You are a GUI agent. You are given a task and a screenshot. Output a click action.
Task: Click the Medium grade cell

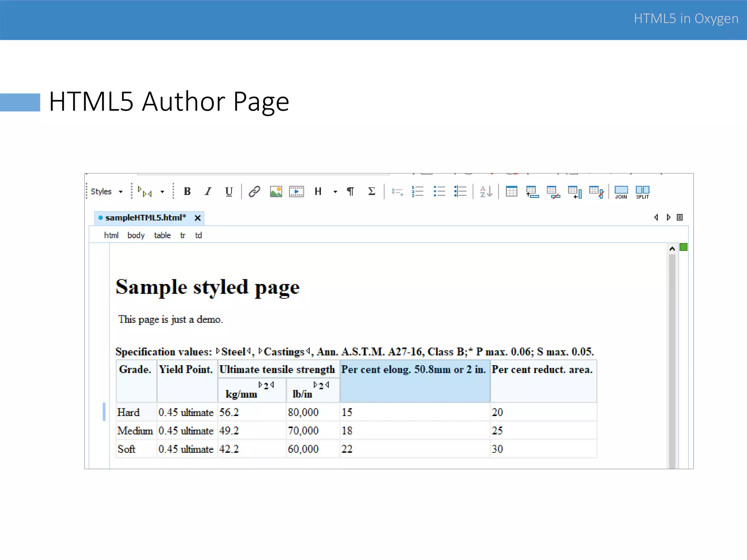pyautogui.click(x=136, y=431)
